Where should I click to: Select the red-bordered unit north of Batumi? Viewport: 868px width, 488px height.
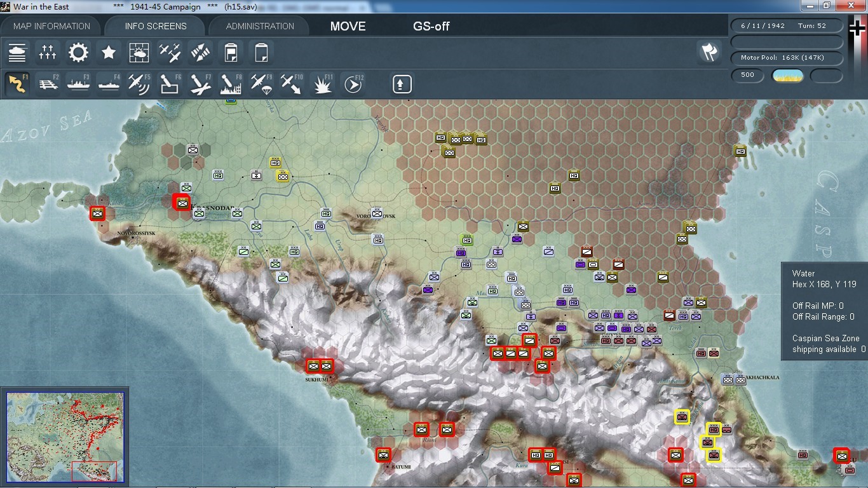pyautogui.click(x=383, y=455)
